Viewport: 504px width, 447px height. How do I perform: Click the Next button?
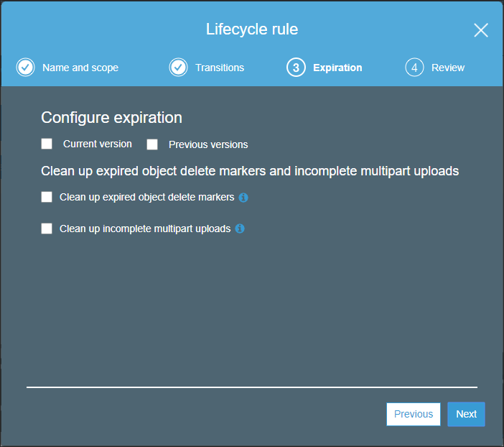click(x=466, y=414)
